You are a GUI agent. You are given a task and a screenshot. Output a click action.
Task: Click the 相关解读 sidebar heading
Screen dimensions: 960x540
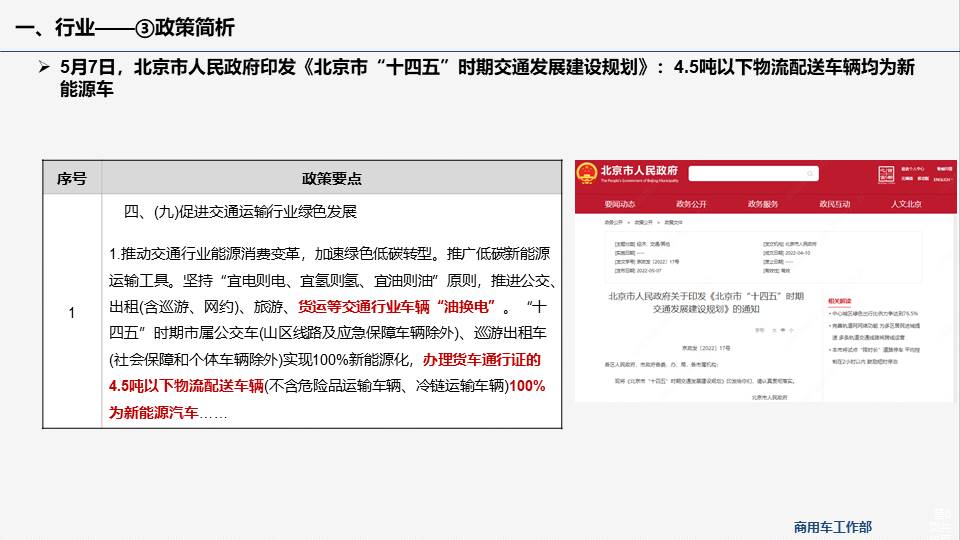point(839,301)
